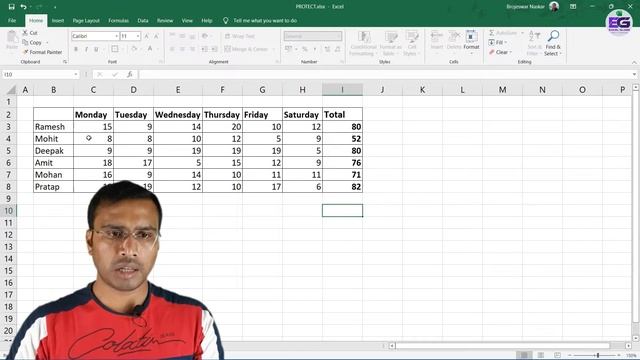Click Merge & Center
640x360 pixels.
246,49
